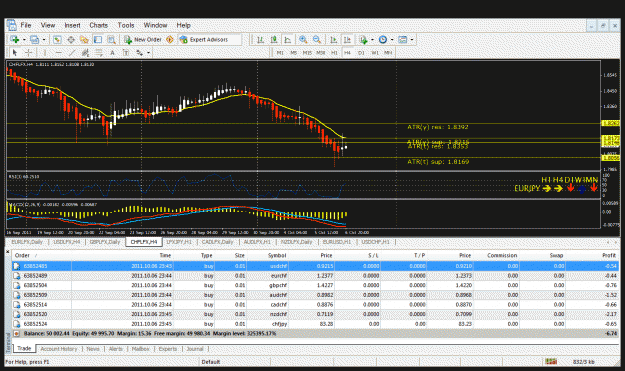This screenshot has height=371, width=625.
Task: Open the Insert menu
Action: coord(73,25)
